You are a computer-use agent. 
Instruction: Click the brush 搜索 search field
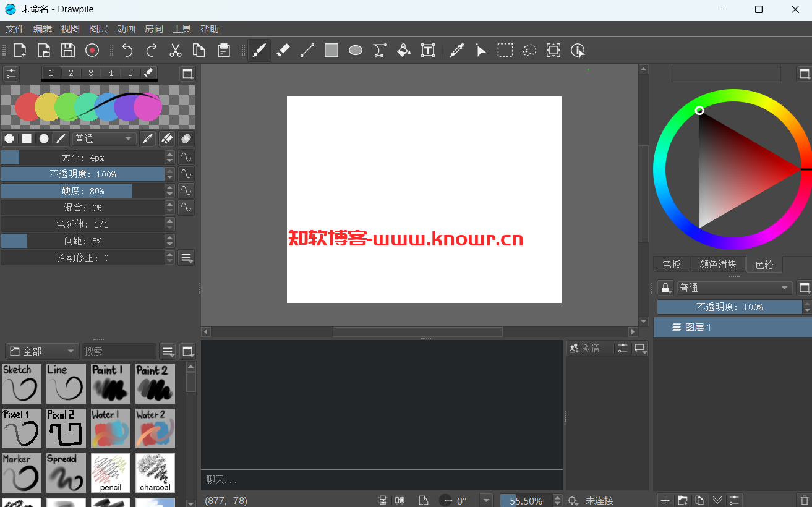119,351
